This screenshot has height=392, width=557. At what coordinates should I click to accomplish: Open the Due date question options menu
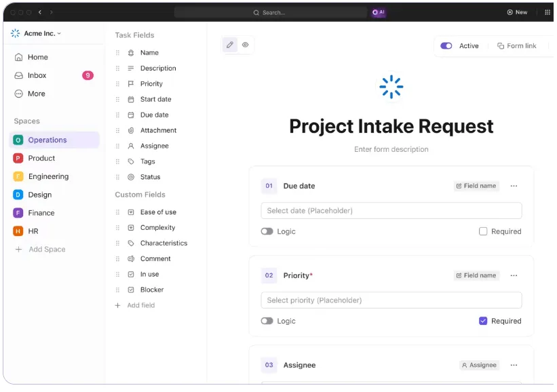point(514,186)
